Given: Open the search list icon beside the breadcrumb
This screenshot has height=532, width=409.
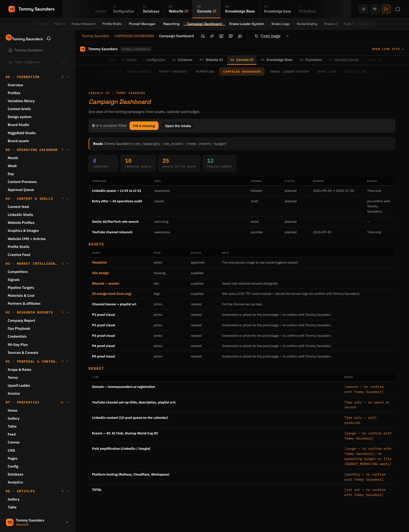Looking at the screenshot, I should 203,36.
